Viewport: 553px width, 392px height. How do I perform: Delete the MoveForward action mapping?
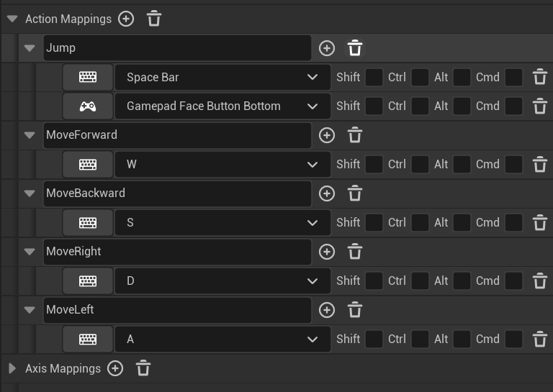[355, 135]
